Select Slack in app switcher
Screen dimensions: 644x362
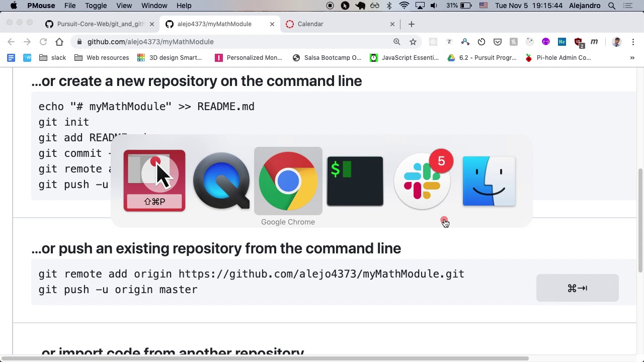(422, 181)
